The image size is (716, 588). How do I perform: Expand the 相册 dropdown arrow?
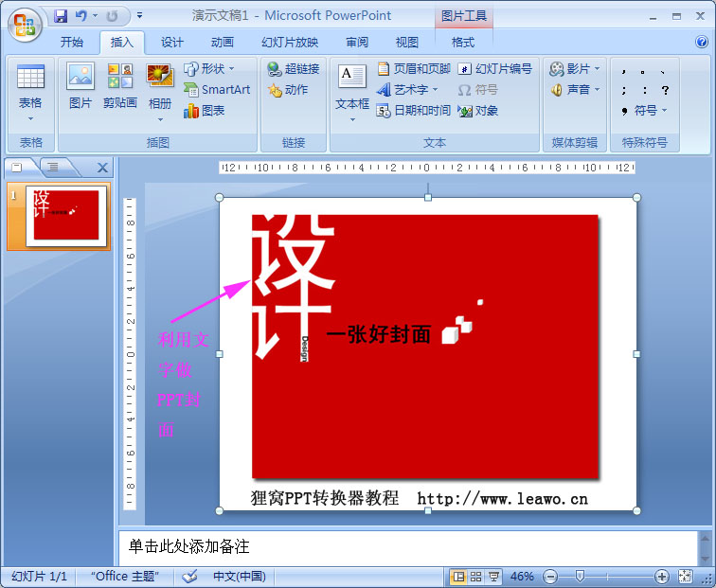[x=160, y=120]
